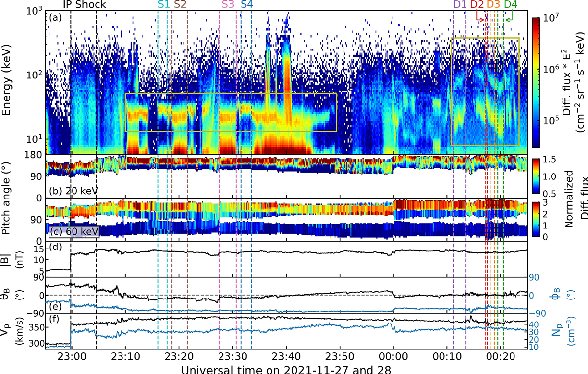Select the cyan S1 marker label
Viewport: 588px width, 374px height.
(164, 4)
